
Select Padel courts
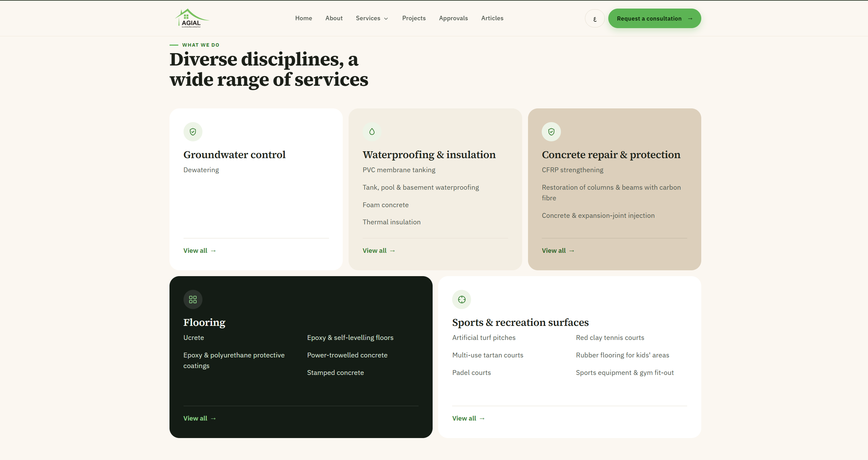(471, 373)
